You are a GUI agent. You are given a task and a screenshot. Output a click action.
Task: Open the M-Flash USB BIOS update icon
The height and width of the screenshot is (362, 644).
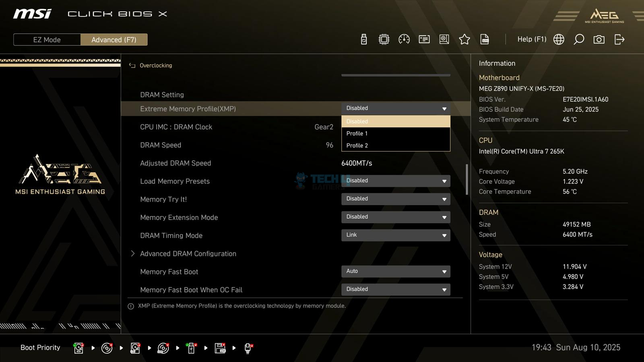point(364,39)
